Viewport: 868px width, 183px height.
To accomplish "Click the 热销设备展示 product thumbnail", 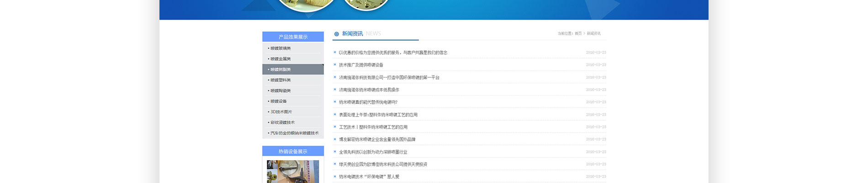I will point(293,172).
